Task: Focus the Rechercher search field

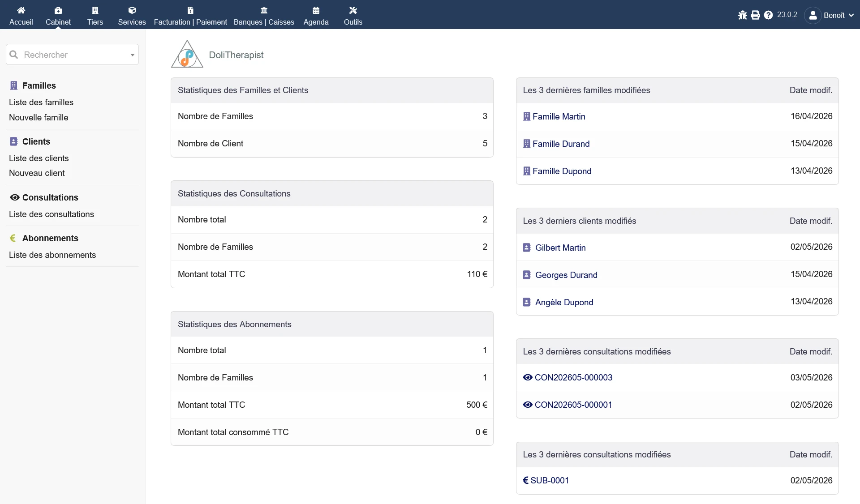Action: point(72,55)
